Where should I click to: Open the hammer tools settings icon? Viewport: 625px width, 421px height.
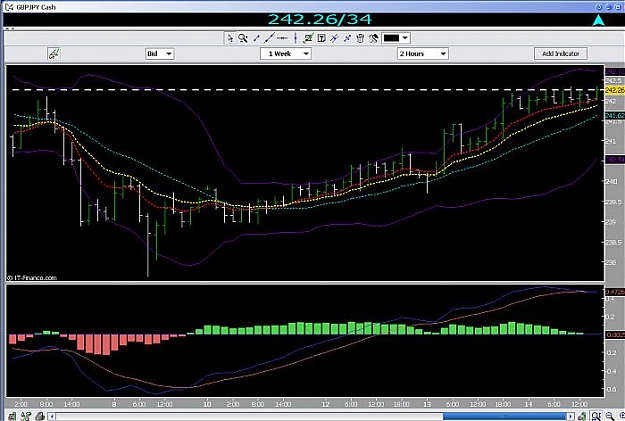pos(373,38)
